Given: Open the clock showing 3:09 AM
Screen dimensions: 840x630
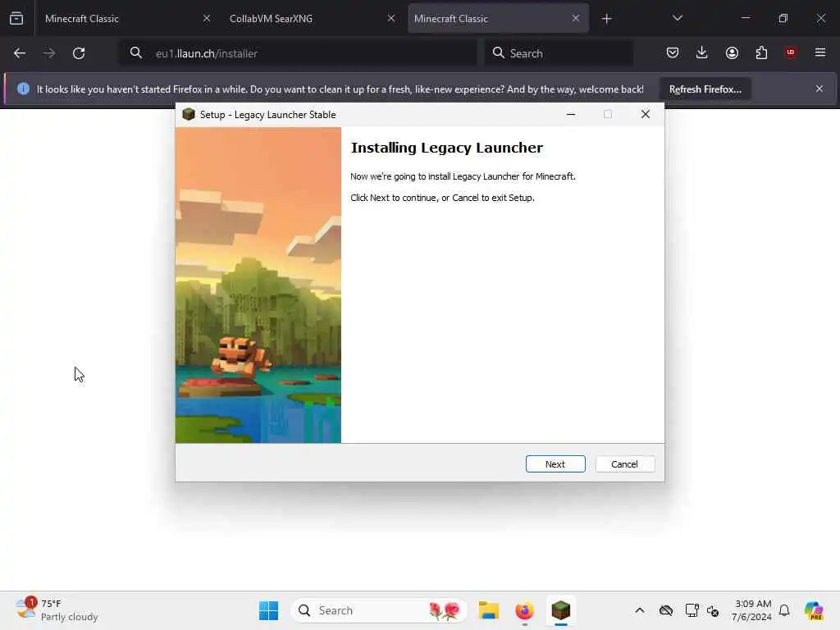Looking at the screenshot, I should click(x=752, y=610).
